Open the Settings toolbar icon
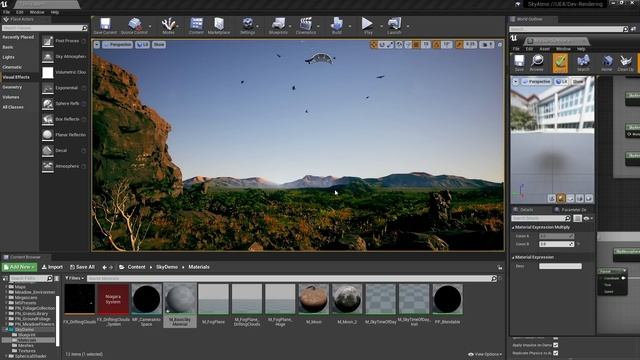This screenshot has width=640, height=360. pos(247,26)
